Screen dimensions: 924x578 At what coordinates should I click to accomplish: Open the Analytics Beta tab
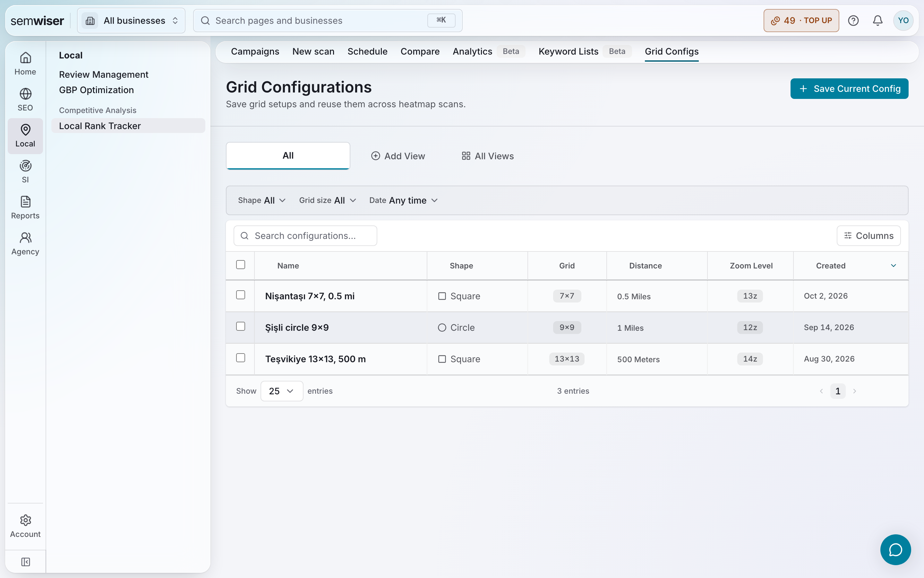(x=489, y=51)
